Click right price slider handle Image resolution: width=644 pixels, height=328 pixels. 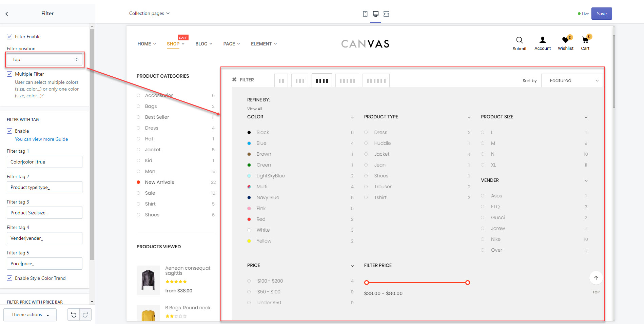[468, 283]
